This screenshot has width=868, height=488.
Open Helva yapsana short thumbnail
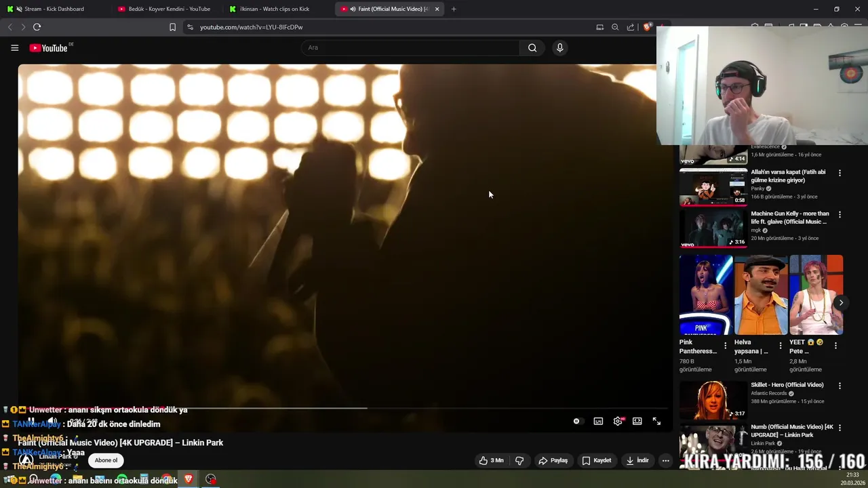tap(761, 295)
